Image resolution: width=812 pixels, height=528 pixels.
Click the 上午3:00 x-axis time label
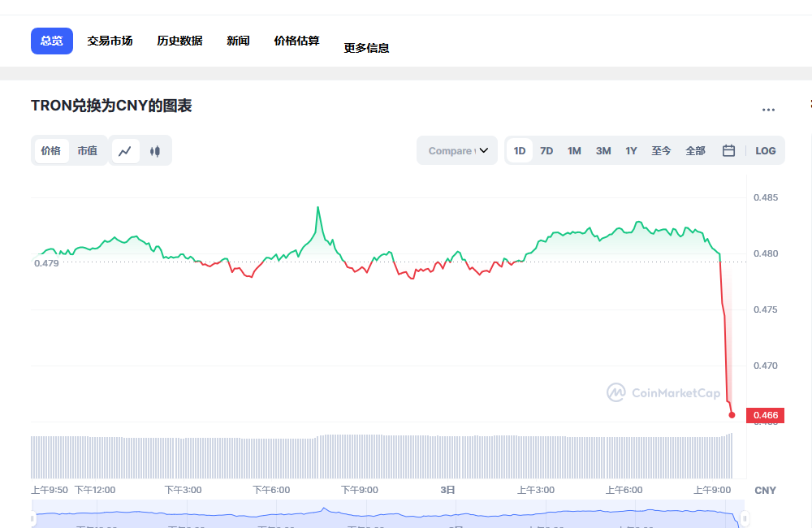click(x=536, y=490)
